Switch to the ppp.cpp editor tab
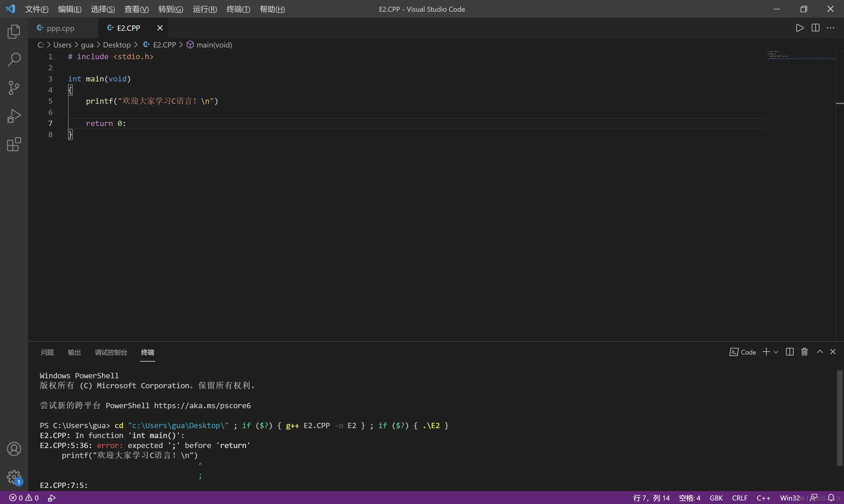 60,28
